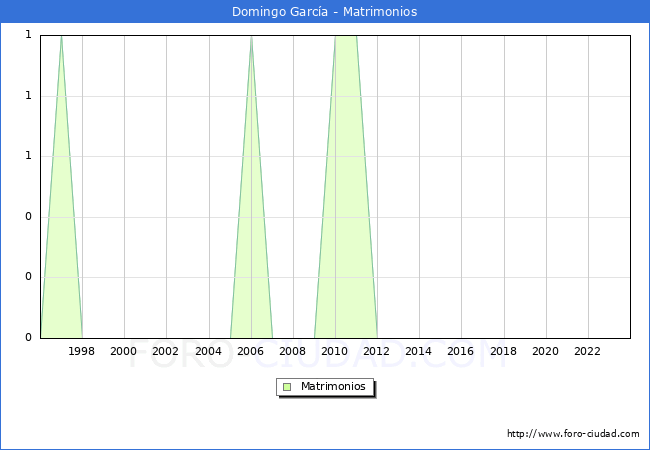The image size is (650, 450).
Task: Click the 1998 x-axis label
Action: click(x=82, y=351)
